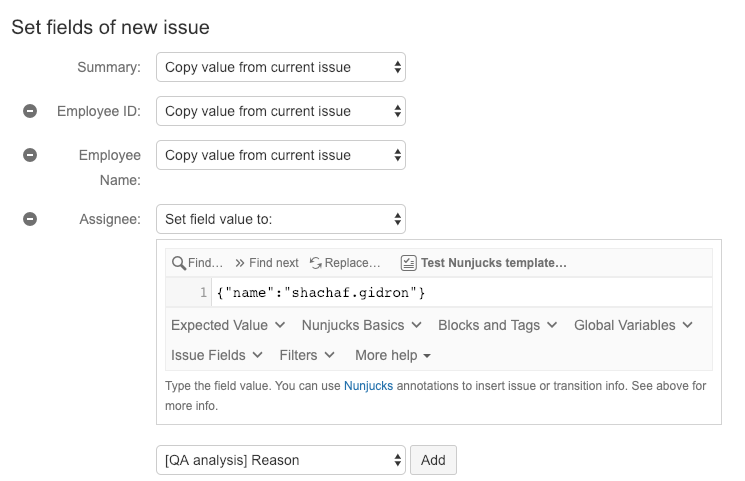Image resolution: width=745 pixels, height=481 pixels.
Task: Click the 'Assignee:' label
Action: click(x=110, y=219)
